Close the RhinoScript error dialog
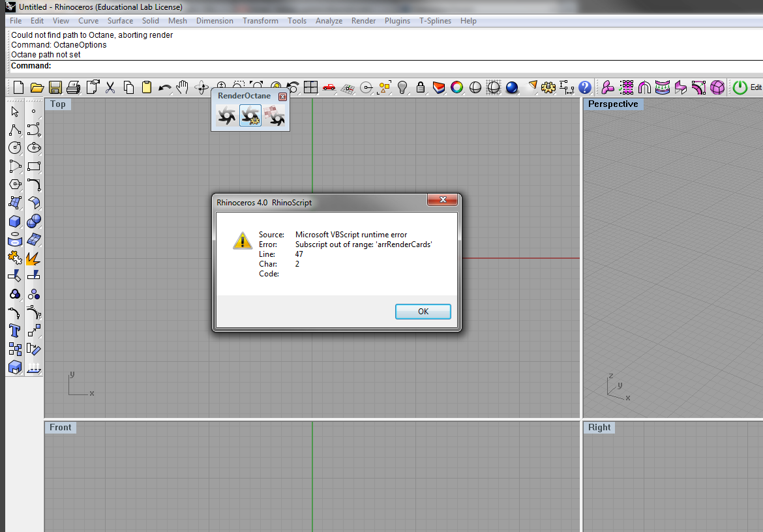The width and height of the screenshot is (763, 532). tap(442, 200)
